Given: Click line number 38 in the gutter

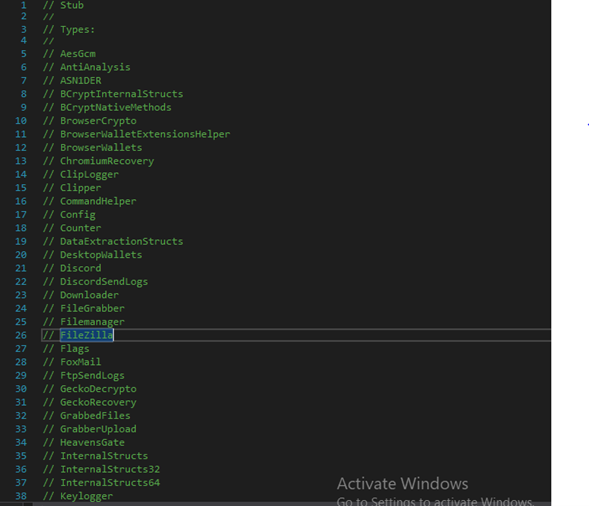Looking at the screenshot, I should [21, 496].
